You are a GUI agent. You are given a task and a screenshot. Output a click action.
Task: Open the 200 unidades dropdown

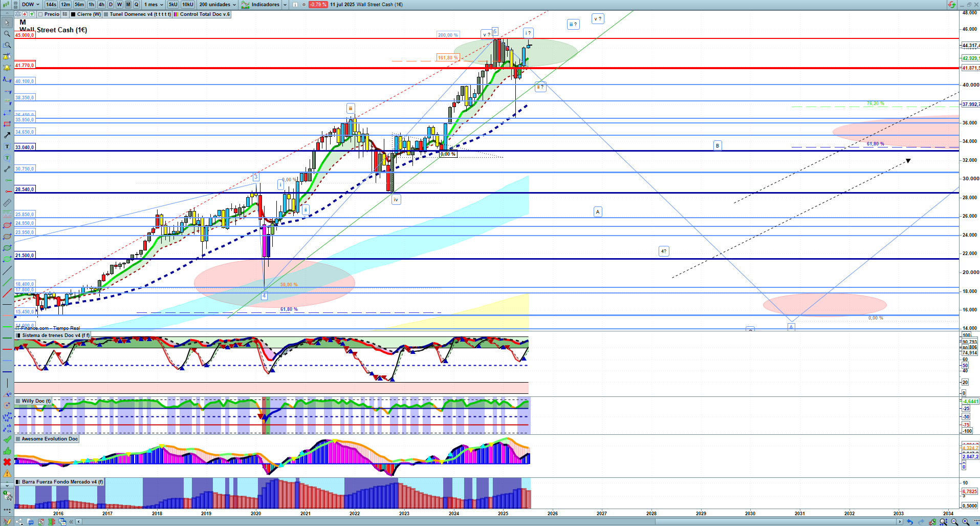pyautogui.click(x=217, y=5)
